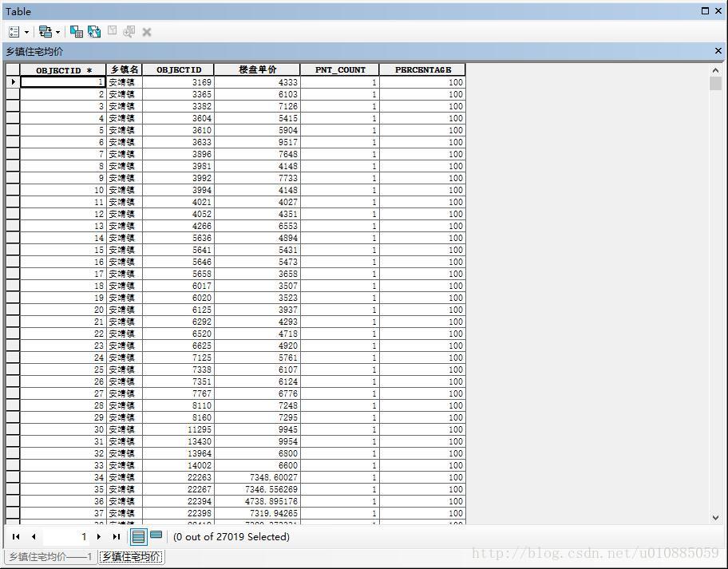Image resolution: width=728 pixels, height=569 pixels.
Task: Click the OBJECTID cell 11295
Action: [x=178, y=429]
